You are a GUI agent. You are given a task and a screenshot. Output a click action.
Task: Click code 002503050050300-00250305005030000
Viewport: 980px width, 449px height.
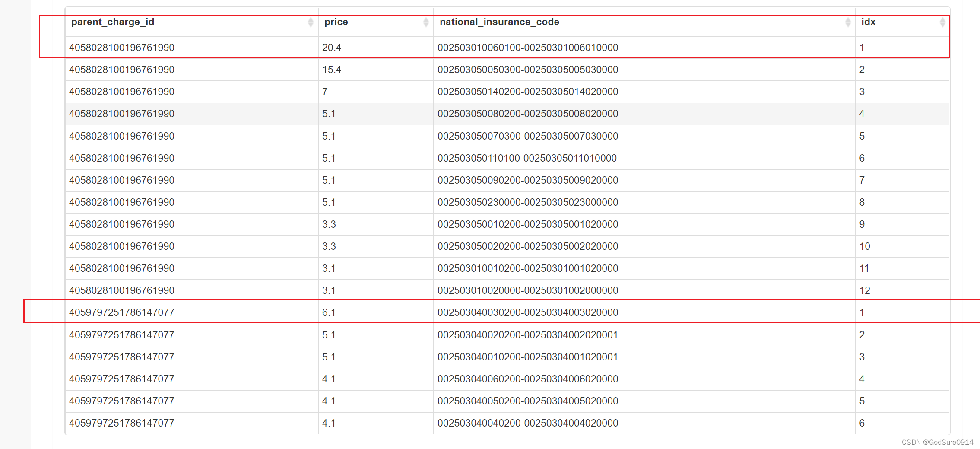[528, 70]
